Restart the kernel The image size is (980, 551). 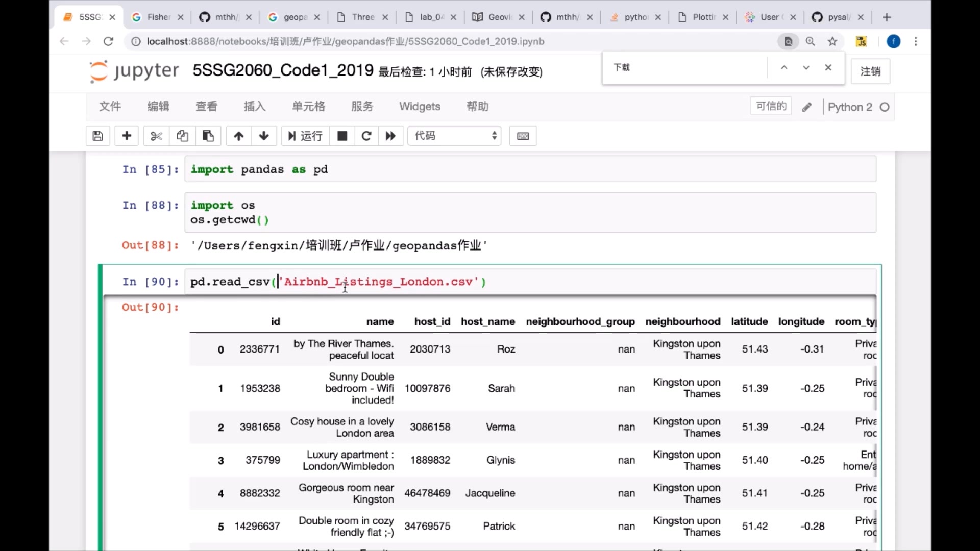tap(366, 136)
